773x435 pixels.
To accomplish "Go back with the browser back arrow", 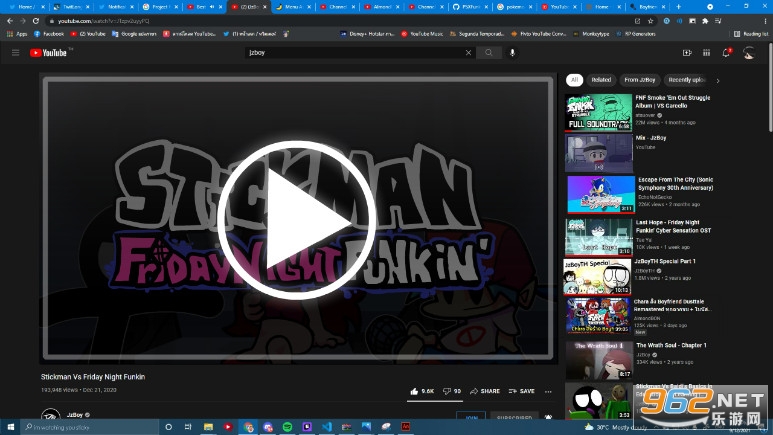I will (10, 21).
